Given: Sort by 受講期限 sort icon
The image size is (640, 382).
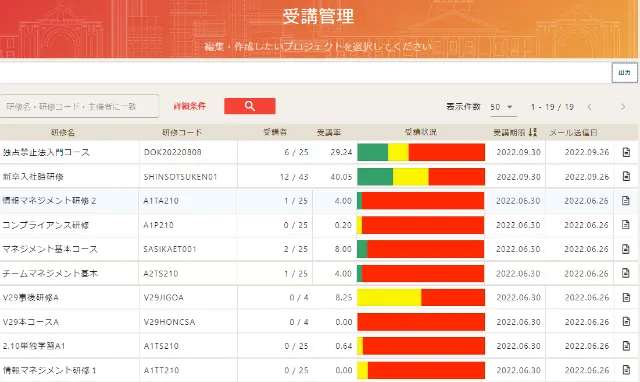Looking at the screenshot, I should (x=533, y=132).
